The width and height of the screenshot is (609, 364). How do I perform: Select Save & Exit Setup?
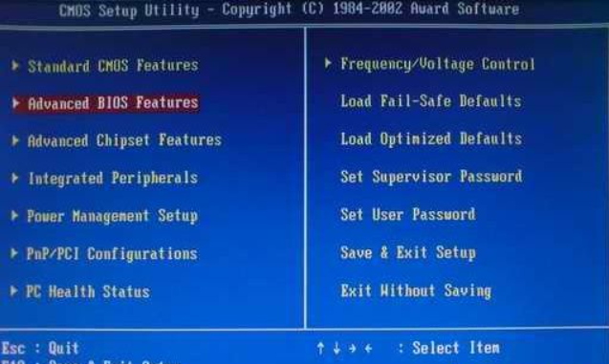408,252
